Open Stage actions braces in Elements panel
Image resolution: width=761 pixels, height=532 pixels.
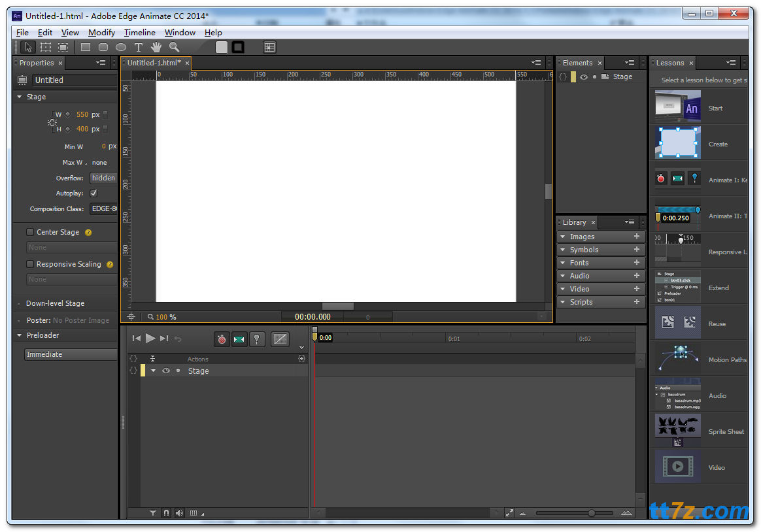coord(563,76)
